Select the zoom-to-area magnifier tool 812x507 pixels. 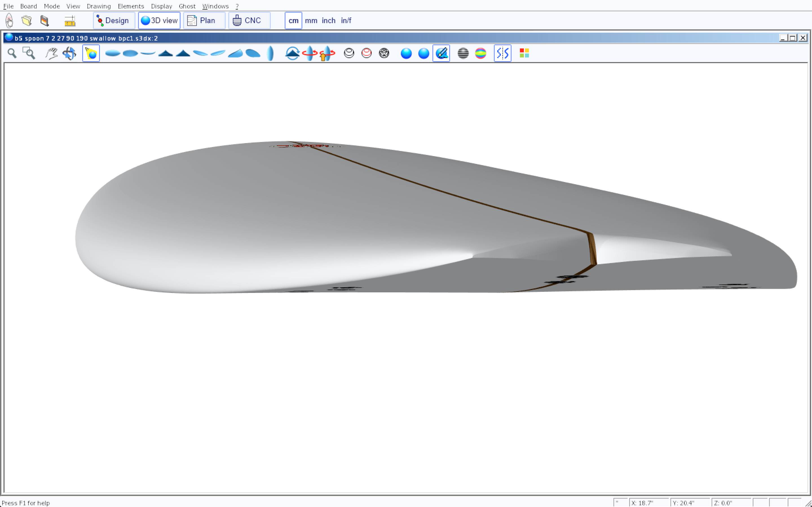29,53
